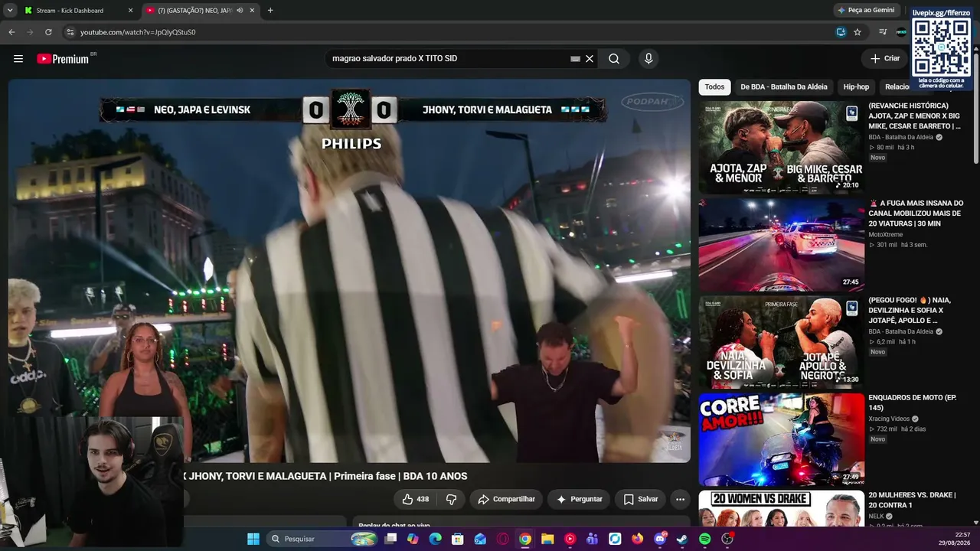Open more actions three-dot menu
This screenshot has height=551, width=980.
680,499
